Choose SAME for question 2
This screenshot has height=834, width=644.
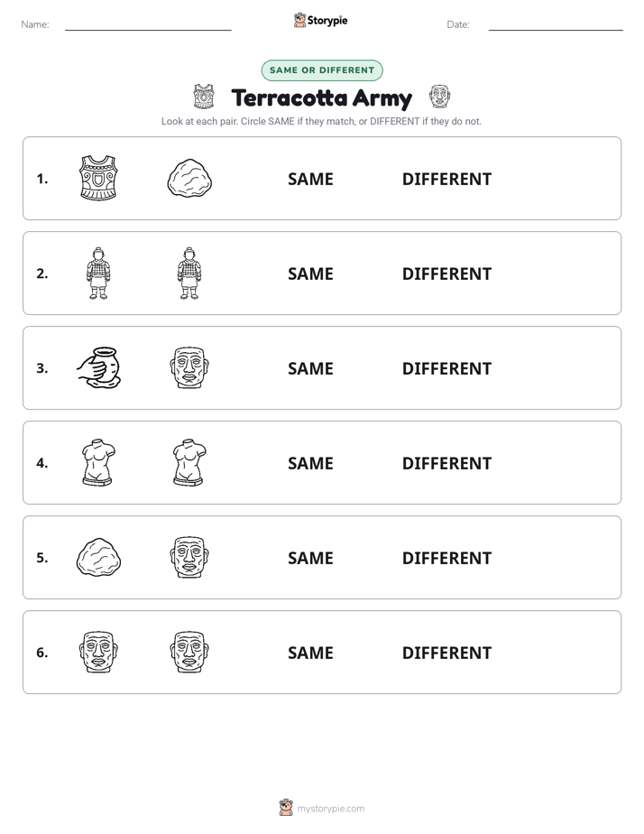[310, 273]
